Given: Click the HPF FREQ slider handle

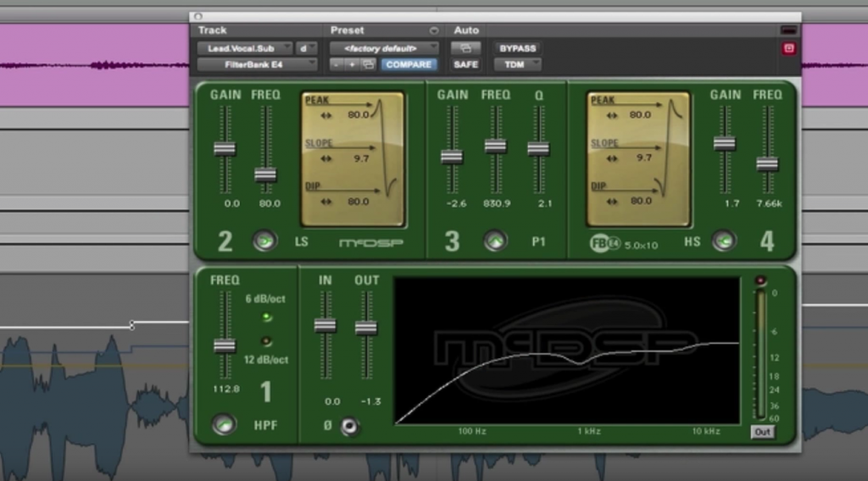Looking at the screenshot, I should [225, 346].
